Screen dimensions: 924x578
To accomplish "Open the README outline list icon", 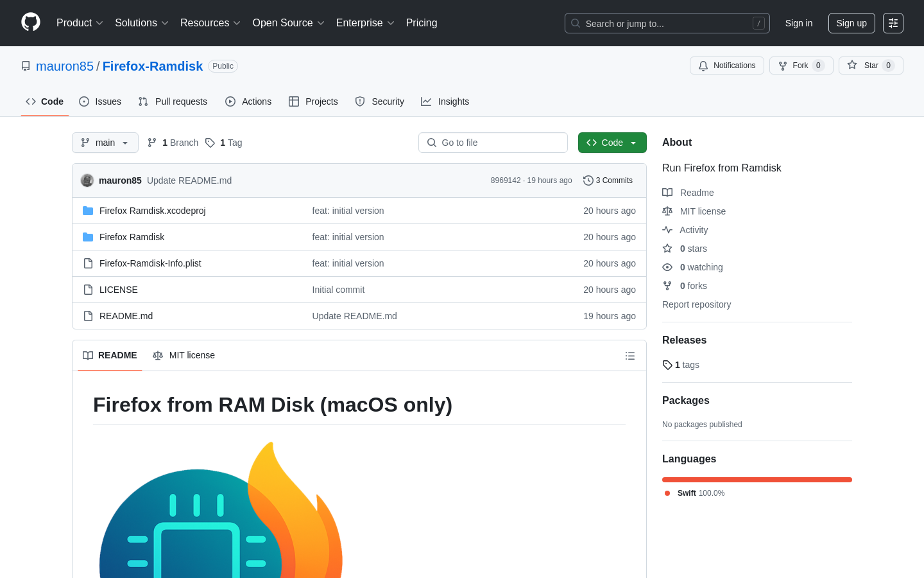I will 630,356.
